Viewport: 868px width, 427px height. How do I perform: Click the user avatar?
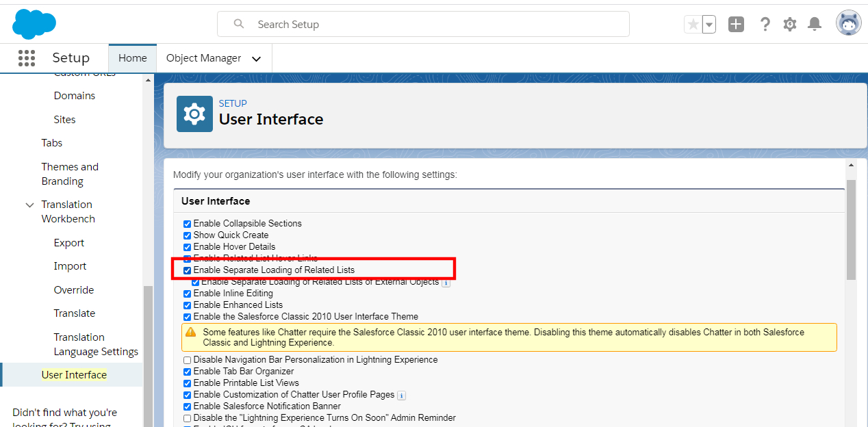[x=847, y=22]
